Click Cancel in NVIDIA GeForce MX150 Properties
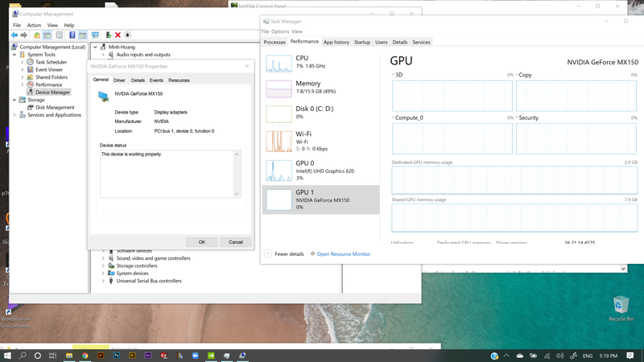The image size is (644, 362). coord(235,242)
